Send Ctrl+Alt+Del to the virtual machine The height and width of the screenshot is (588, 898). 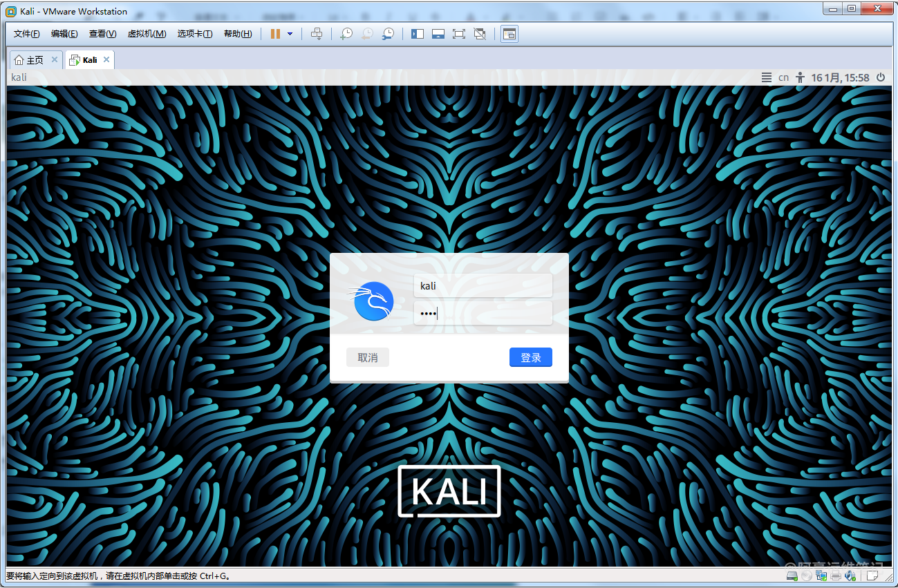pyautogui.click(x=317, y=34)
